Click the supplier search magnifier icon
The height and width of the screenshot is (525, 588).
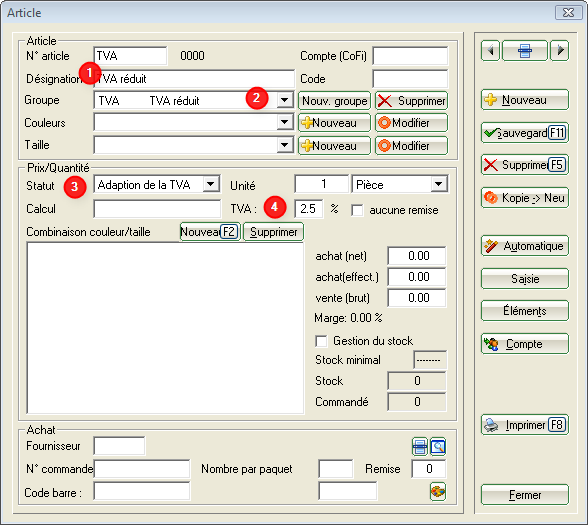438,447
